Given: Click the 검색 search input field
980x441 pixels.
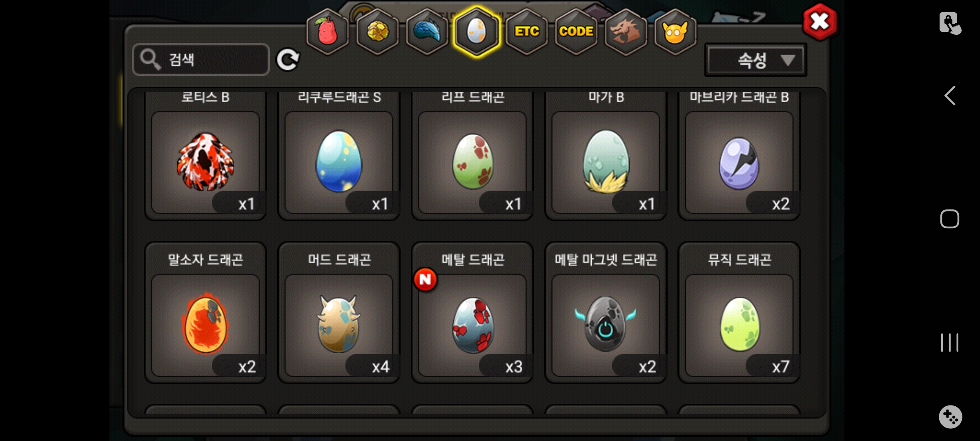Looking at the screenshot, I should coord(201,60).
